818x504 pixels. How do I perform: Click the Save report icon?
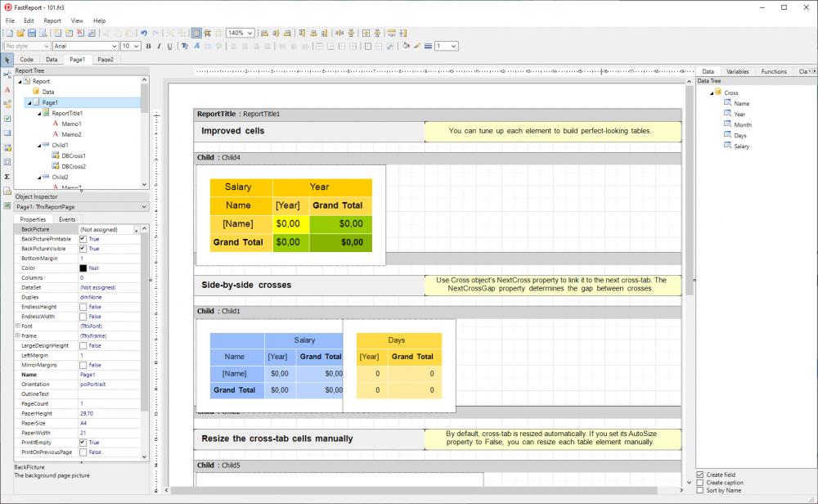tap(32, 33)
